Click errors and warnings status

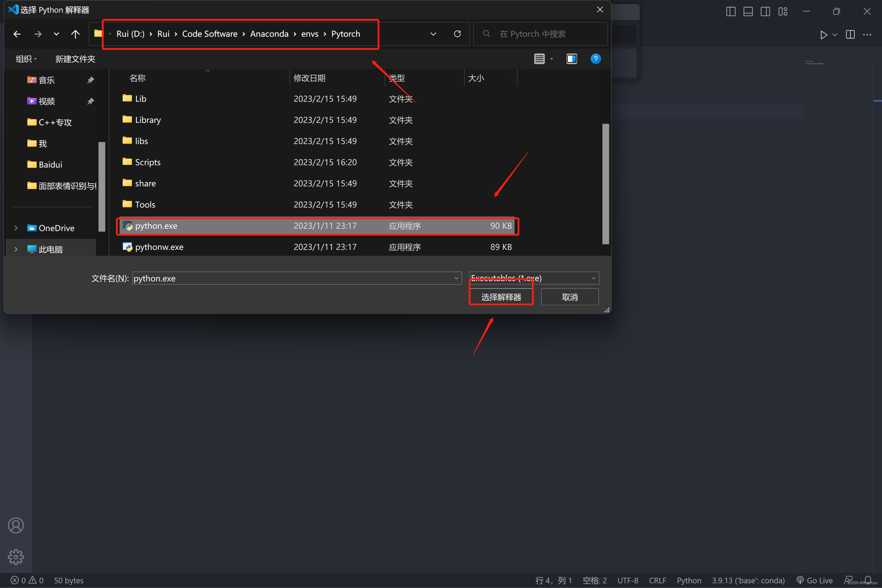click(x=27, y=580)
